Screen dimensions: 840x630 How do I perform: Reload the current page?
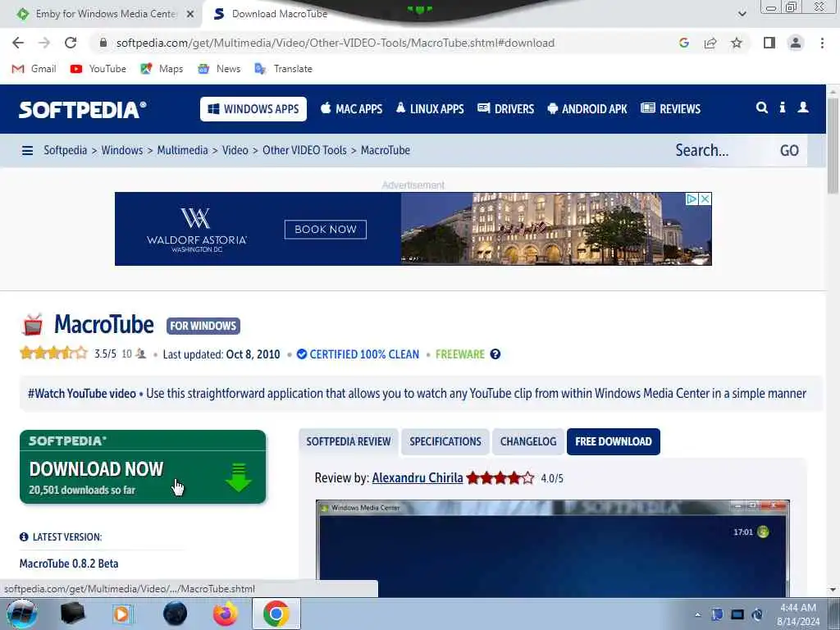pyautogui.click(x=71, y=43)
